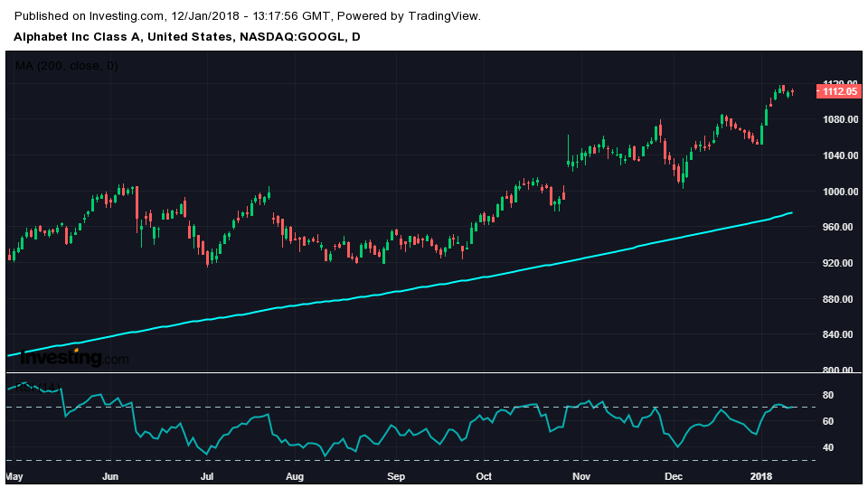Click the Dec label on time axis

click(673, 476)
